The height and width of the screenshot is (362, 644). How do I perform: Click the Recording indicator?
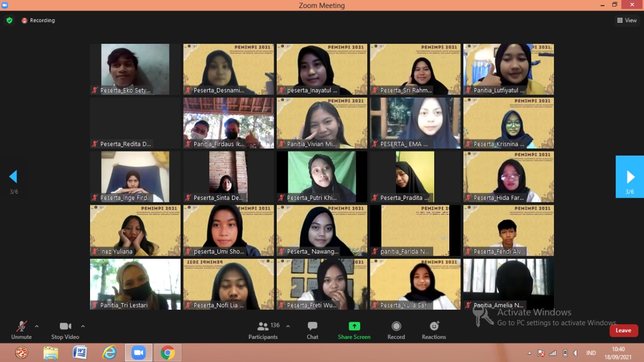(x=38, y=21)
